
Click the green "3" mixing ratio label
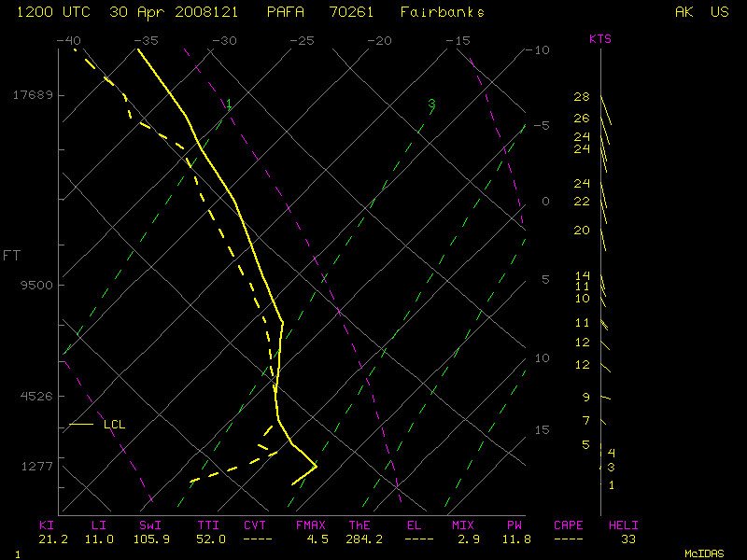[431, 104]
